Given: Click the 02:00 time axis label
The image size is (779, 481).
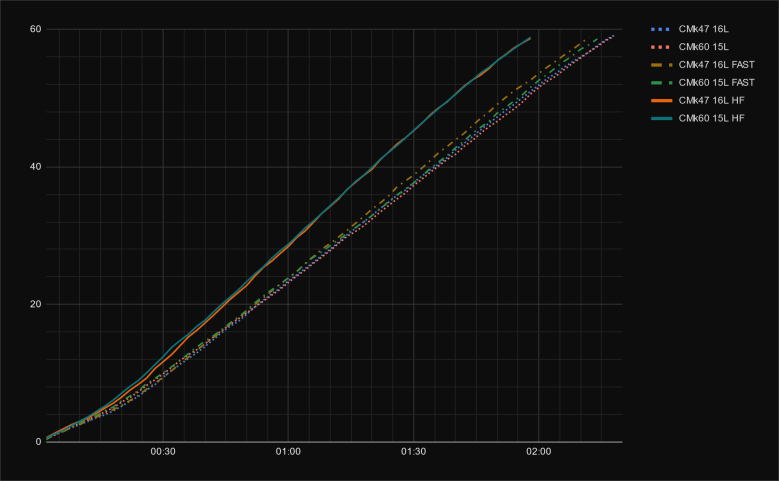Looking at the screenshot, I should pos(539,452).
